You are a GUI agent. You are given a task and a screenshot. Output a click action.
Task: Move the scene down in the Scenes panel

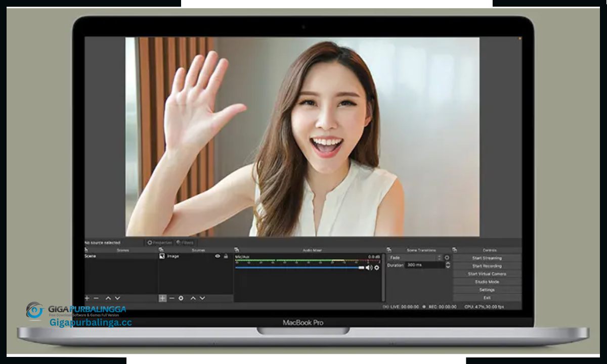click(x=117, y=298)
